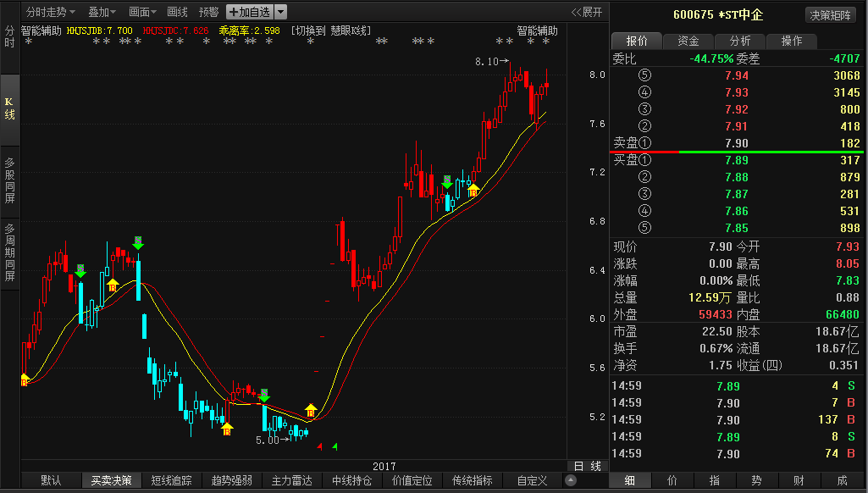Click the round up-arrow icon beside 自定义
The height and width of the screenshot is (493, 868).
[x=571, y=480]
